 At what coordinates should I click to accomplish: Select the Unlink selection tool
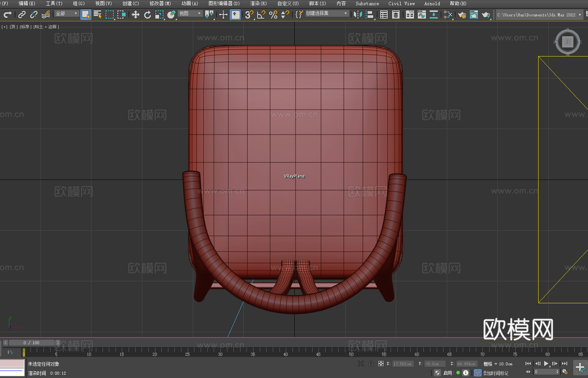(x=34, y=14)
